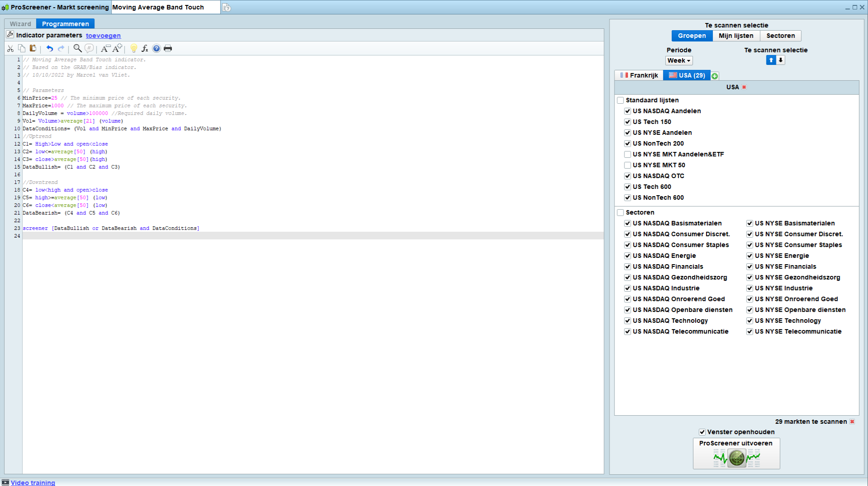Click the wrench Indicator parameters icon
This screenshot has height=486, width=868.
coord(10,35)
